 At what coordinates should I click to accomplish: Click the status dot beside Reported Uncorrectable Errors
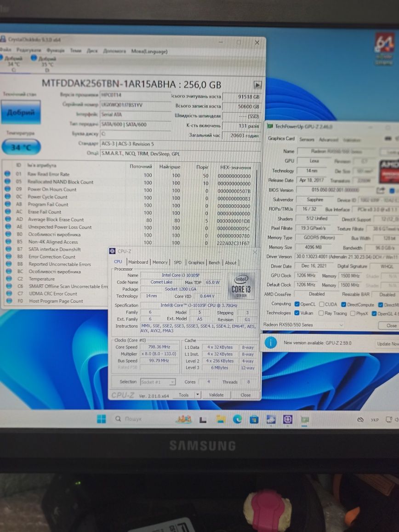(9, 264)
